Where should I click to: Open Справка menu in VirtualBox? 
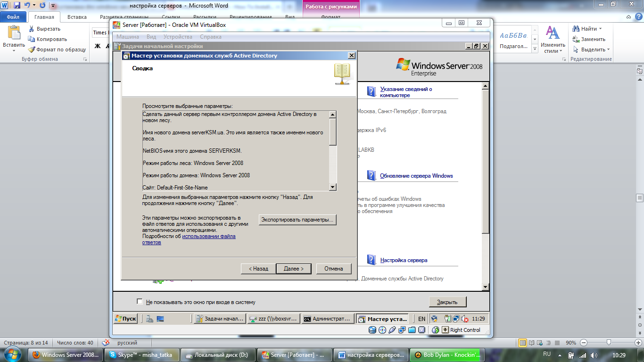[x=211, y=37]
